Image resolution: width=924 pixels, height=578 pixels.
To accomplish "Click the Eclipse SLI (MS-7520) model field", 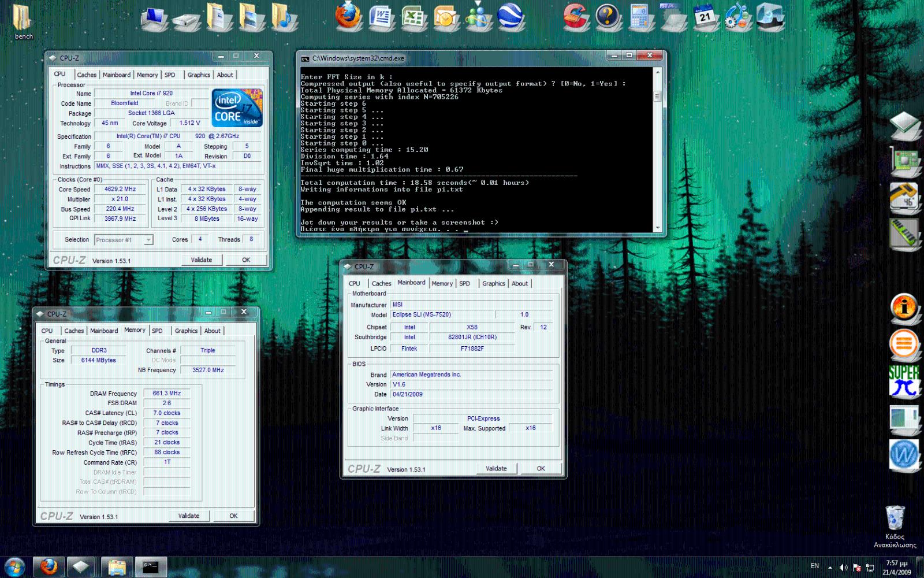I will pos(442,315).
